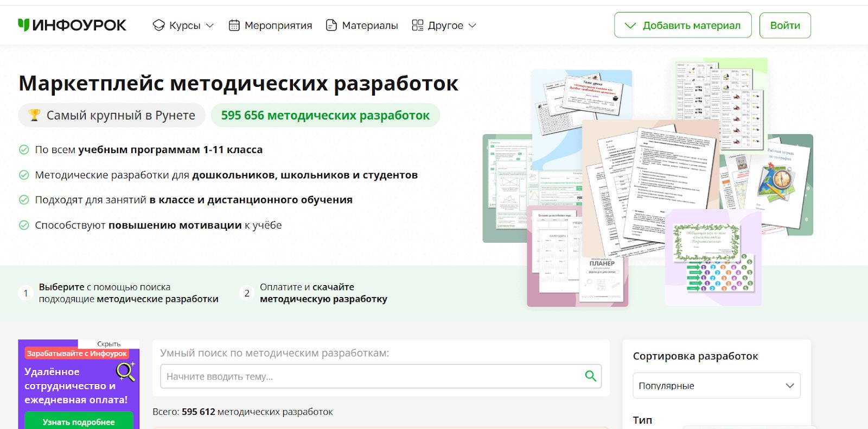The image size is (868, 429).
Task: Expand the Другое menu chevron
Action: coord(472,26)
